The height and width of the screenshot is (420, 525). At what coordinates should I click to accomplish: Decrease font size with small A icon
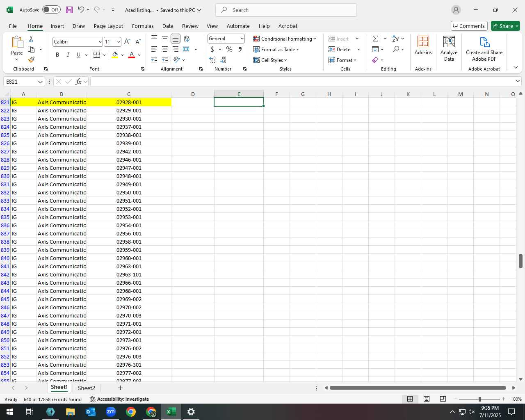coord(138,41)
